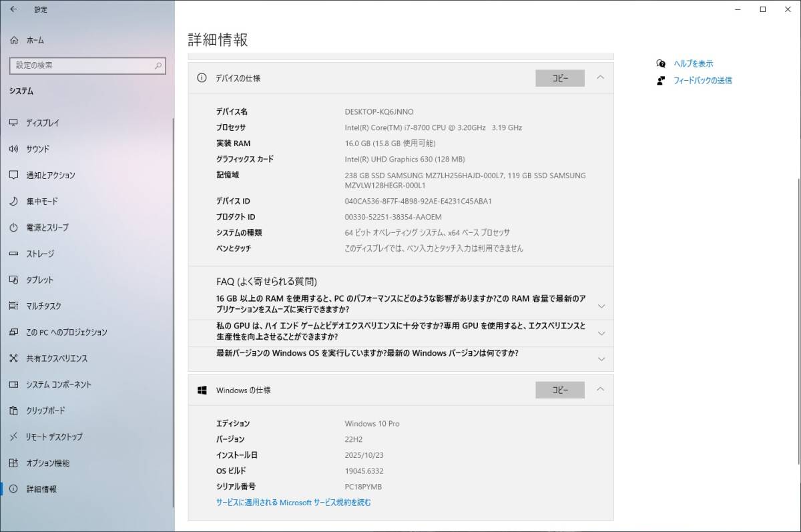
Task: Expand the RAM performance FAQ question
Action: coord(601,305)
